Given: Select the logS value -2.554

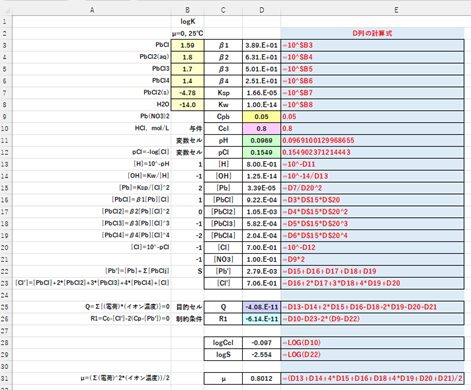Looking at the screenshot, I should [x=261, y=354].
